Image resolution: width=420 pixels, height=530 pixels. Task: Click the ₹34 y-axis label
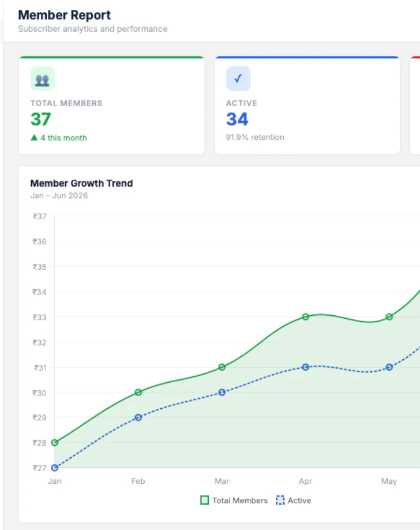[40, 292]
